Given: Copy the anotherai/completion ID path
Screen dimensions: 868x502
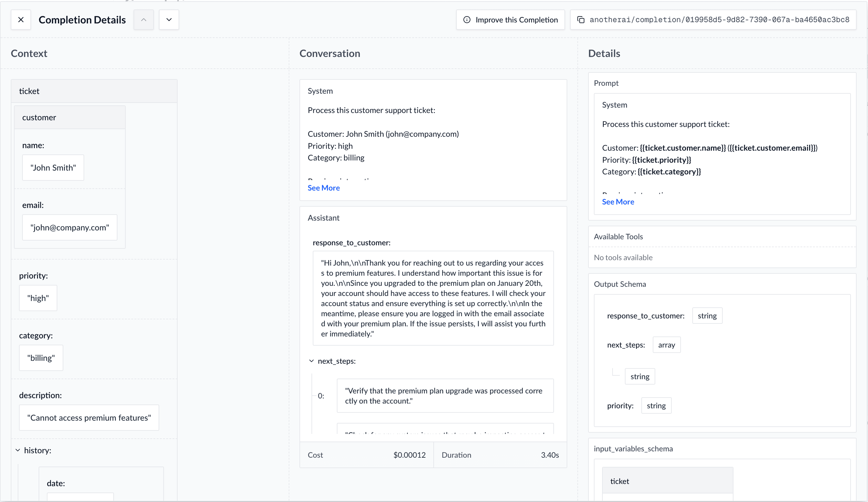Looking at the screenshot, I should (x=719, y=20).
